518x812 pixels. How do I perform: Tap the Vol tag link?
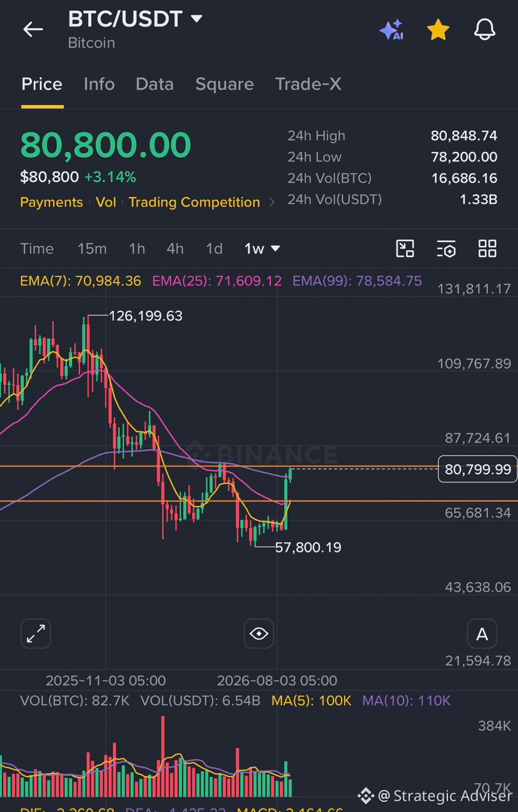click(106, 202)
